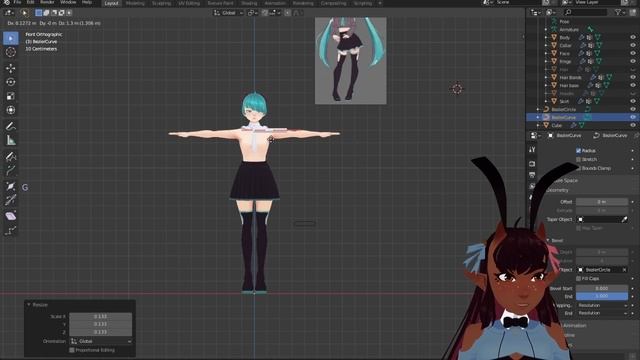The width and height of the screenshot is (640, 360).
Task: Open the Render properties tab
Action: pos(532,164)
